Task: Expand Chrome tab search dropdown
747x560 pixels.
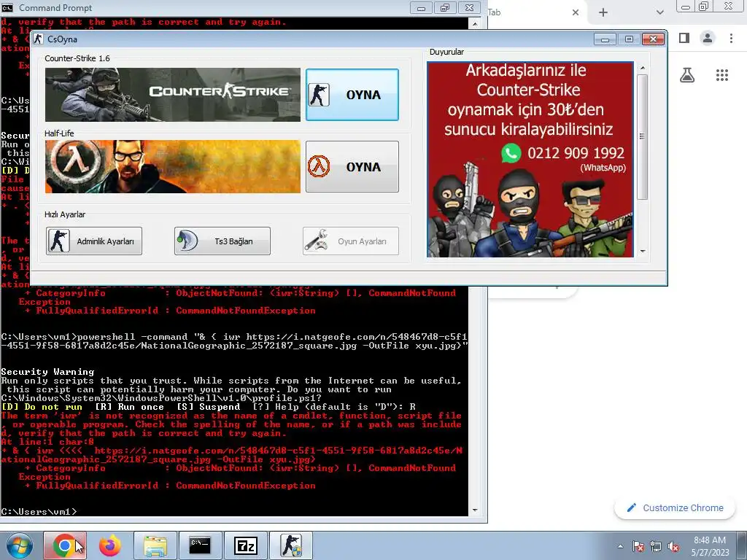Action: pyautogui.click(x=659, y=12)
